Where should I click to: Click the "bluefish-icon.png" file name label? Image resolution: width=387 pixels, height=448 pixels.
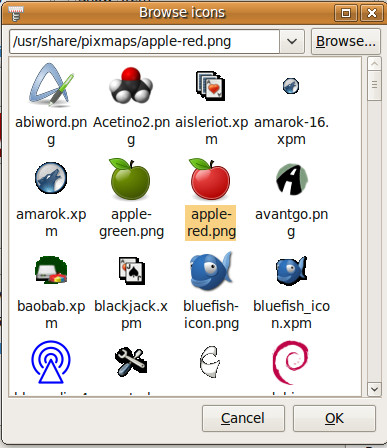coord(211,315)
